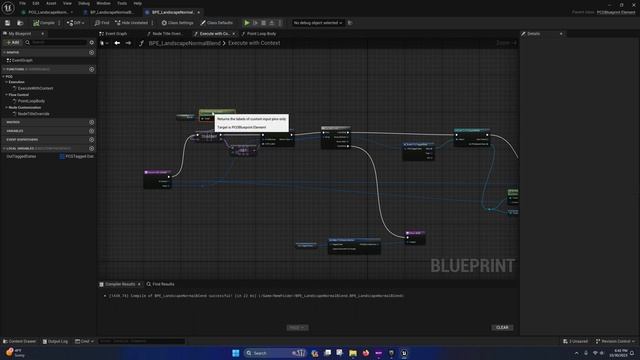Add a new function with plus icon

(91, 69)
